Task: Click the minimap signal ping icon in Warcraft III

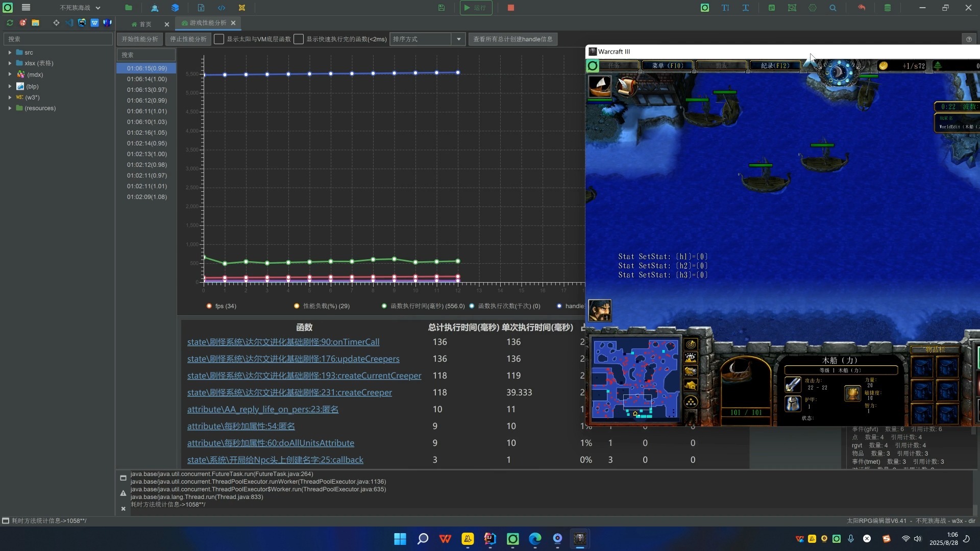Action: 691,344
